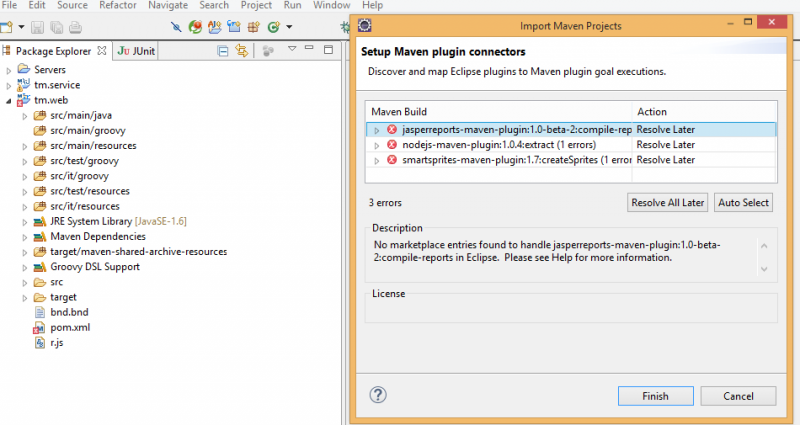Image resolution: width=800 pixels, height=425 pixels.
Task: Click the Resolve All Later button
Action: (x=667, y=203)
